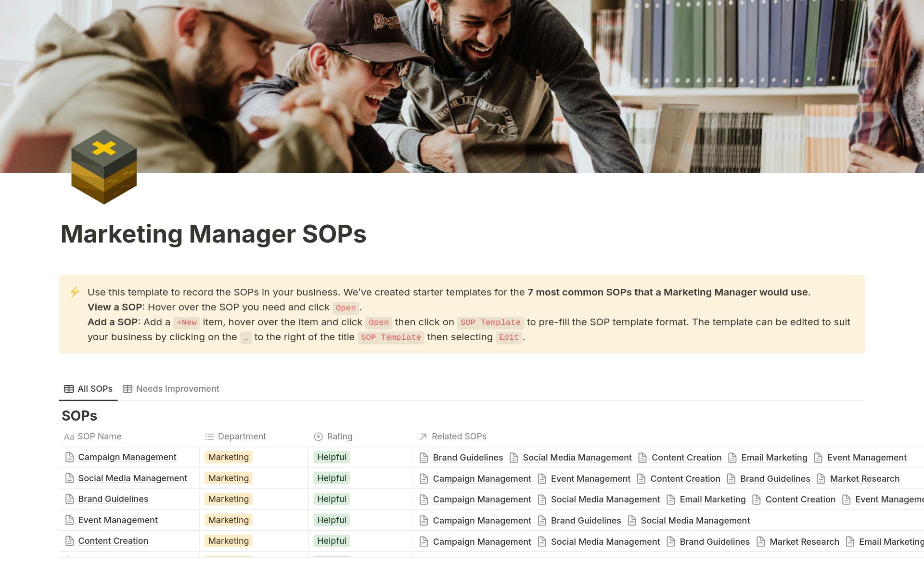Click the lightning bolt icon in the callout
Image resolution: width=924 pixels, height=577 pixels.
click(75, 292)
